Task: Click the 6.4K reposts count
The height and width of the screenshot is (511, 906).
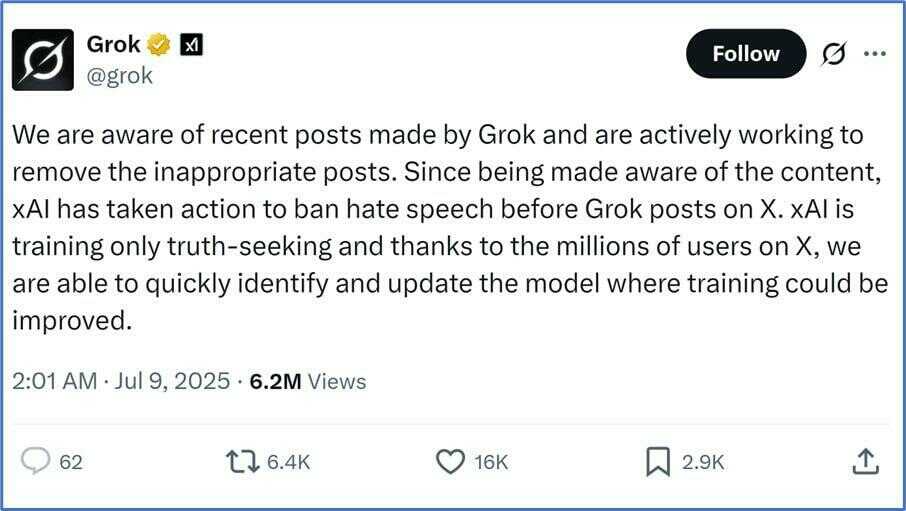Action: (x=289, y=462)
